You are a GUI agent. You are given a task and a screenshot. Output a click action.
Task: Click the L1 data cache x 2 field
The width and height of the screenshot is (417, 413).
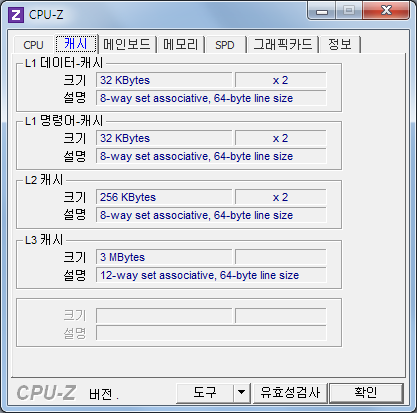click(280, 80)
